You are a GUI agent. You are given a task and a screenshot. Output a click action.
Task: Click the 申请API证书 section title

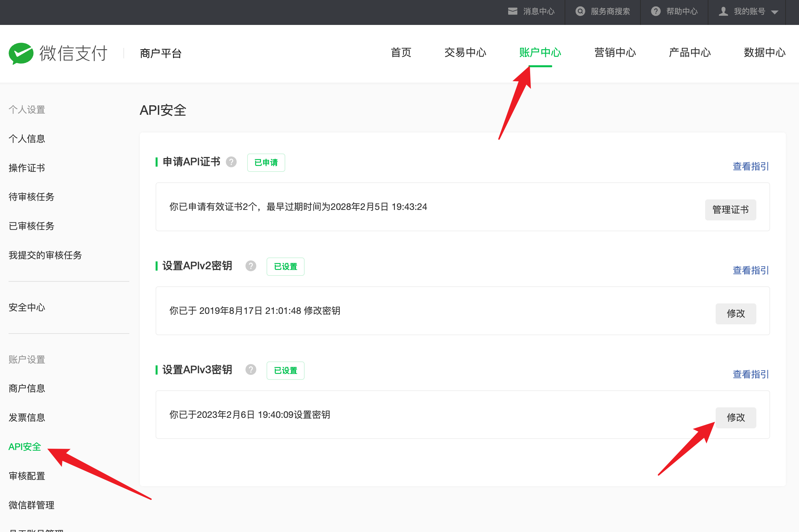(191, 162)
